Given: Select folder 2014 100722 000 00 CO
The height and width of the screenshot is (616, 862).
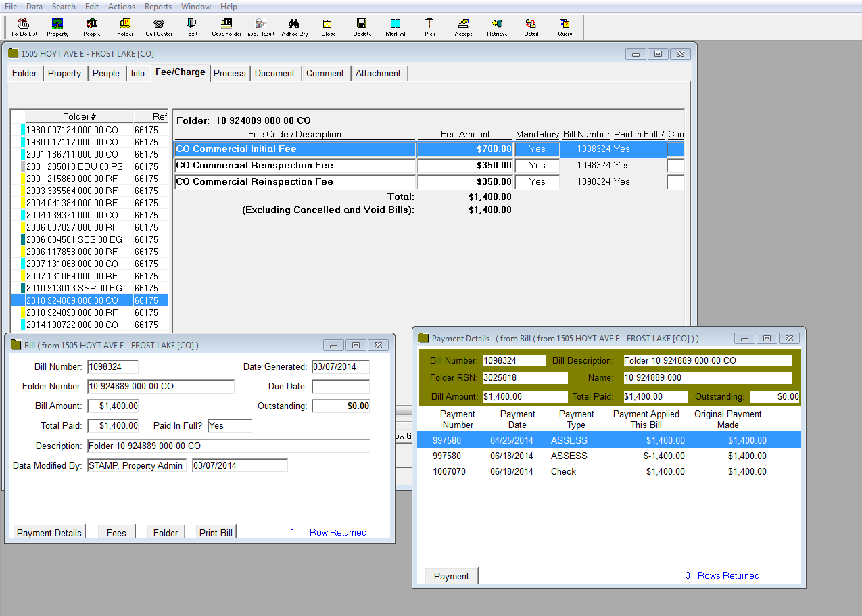Looking at the screenshot, I should 72,325.
